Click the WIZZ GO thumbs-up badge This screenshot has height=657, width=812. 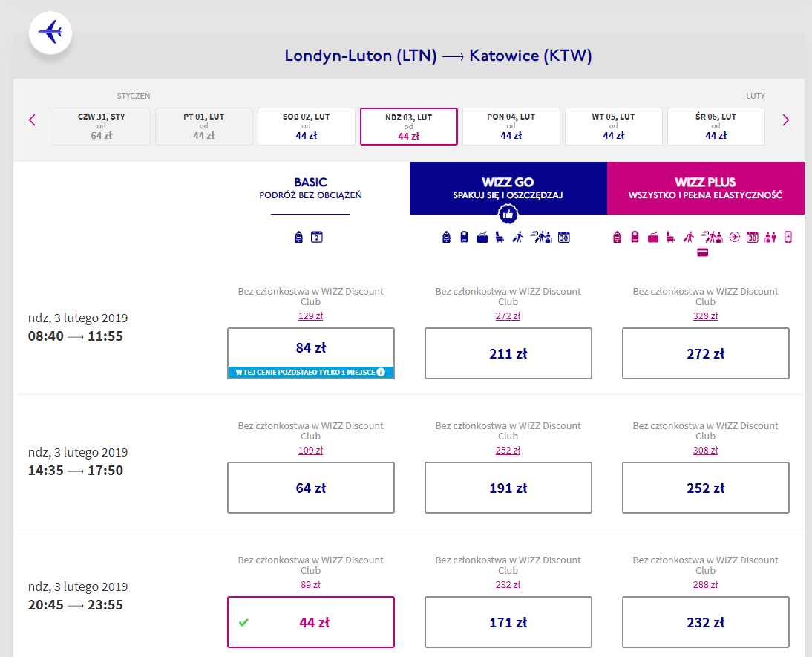click(x=508, y=214)
